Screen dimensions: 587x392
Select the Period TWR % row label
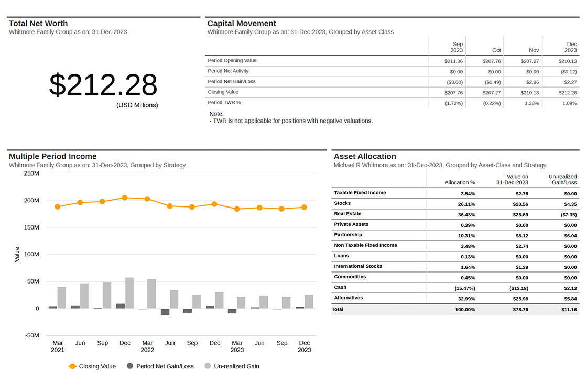click(224, 103)
